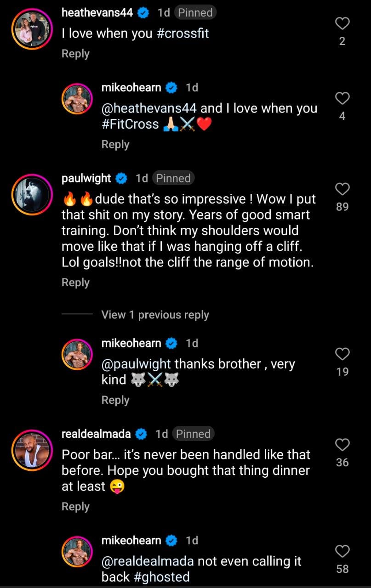Tap the @realdealmada mention

coord(149,561)
